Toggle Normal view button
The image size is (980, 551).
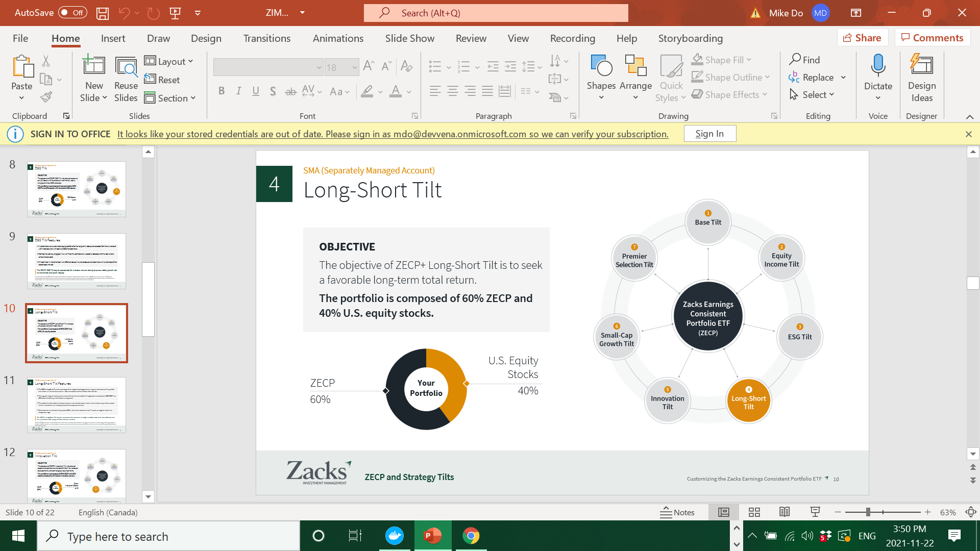[x=724, y=512]
